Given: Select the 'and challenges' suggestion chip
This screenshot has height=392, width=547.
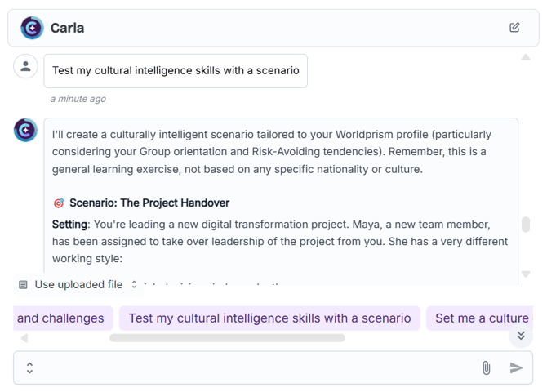Looking at the screenshot, I should 62,318.
